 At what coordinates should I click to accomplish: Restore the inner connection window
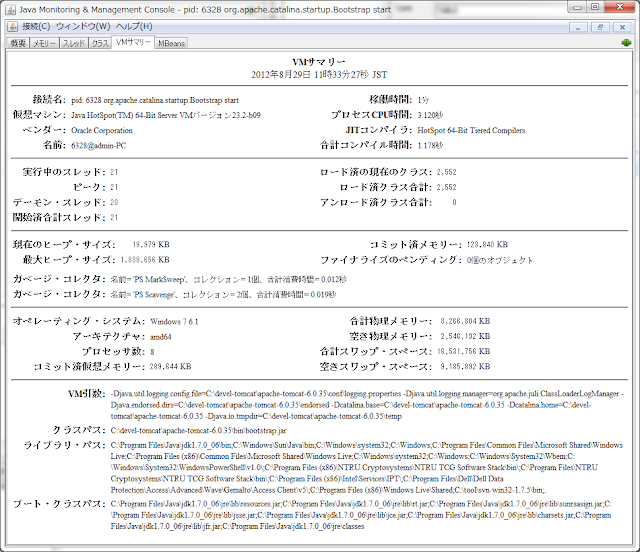click(600, 27)
